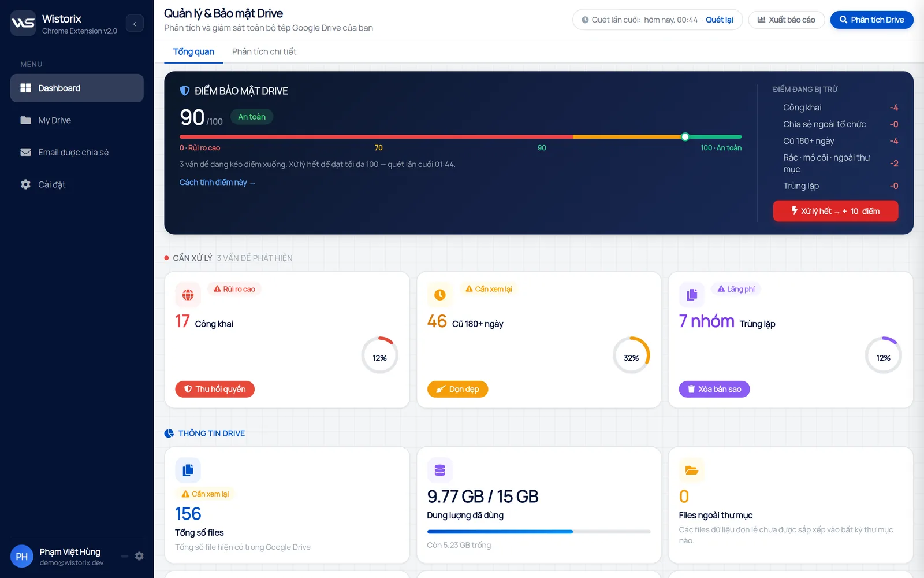Click the shared email envelope icon
The image size is (924, 578).
coord(25,153)
